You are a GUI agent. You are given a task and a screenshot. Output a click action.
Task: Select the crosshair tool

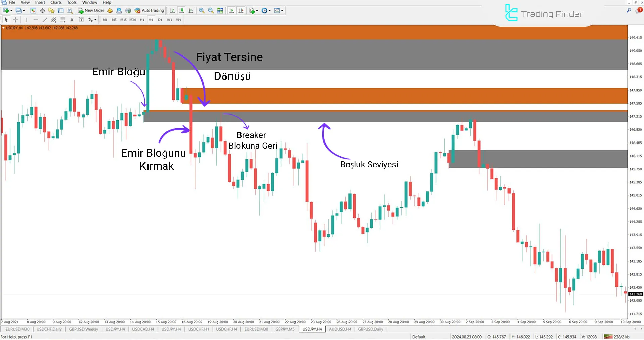(x=15, y=20)
